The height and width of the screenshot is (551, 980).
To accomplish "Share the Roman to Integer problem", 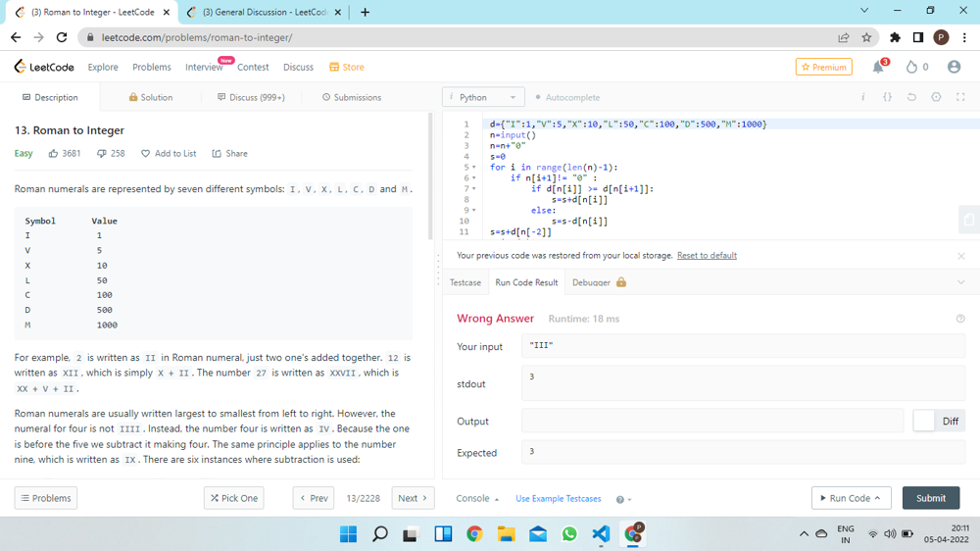I will (229, 153).
